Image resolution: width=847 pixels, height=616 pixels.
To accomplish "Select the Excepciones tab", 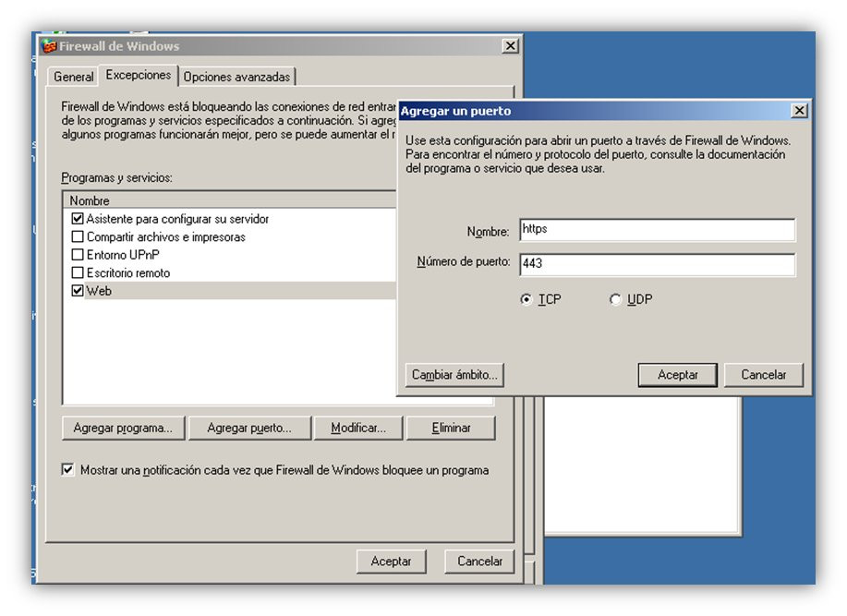I will (139, 75).
